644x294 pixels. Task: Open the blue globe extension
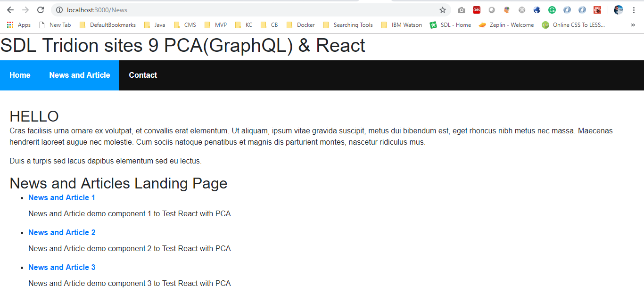tap(537, 10)
